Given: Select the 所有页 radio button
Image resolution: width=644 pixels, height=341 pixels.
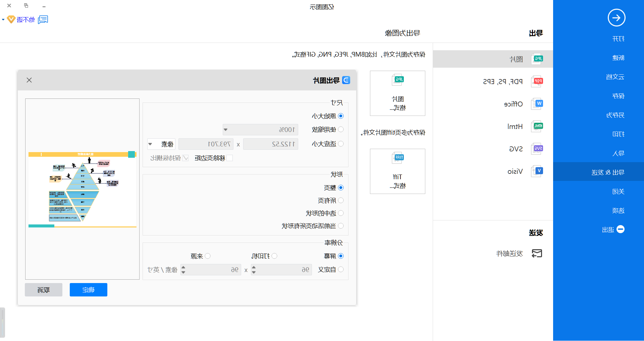Looking at the screenshot, I should point(341,200).
